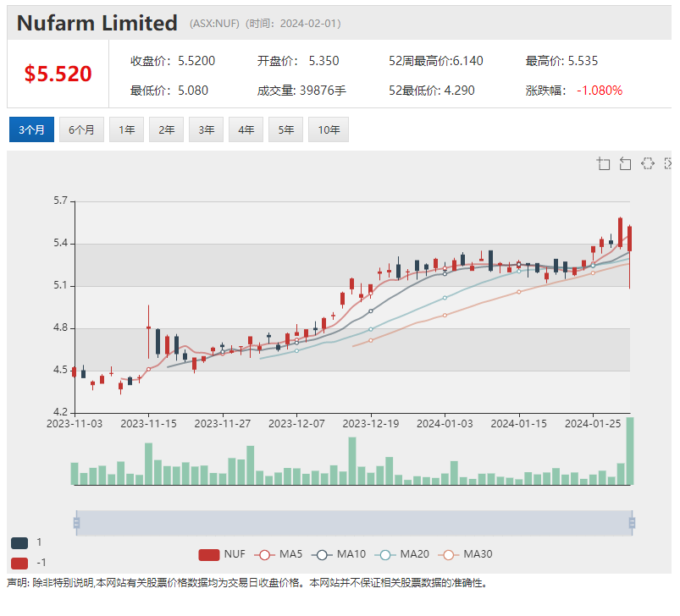
Task: Toggle MA30 moving average legend item
Action: pyautogui.click(x=465, y=554)
